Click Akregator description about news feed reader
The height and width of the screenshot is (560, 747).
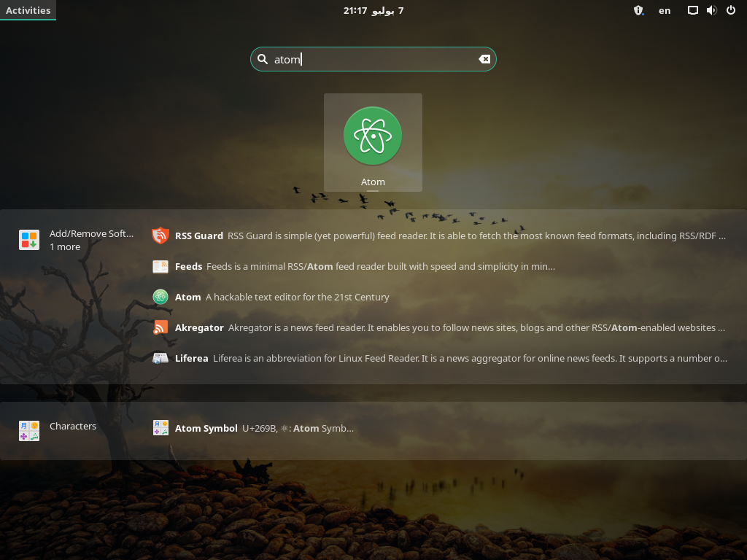click(x=476, y=328)
